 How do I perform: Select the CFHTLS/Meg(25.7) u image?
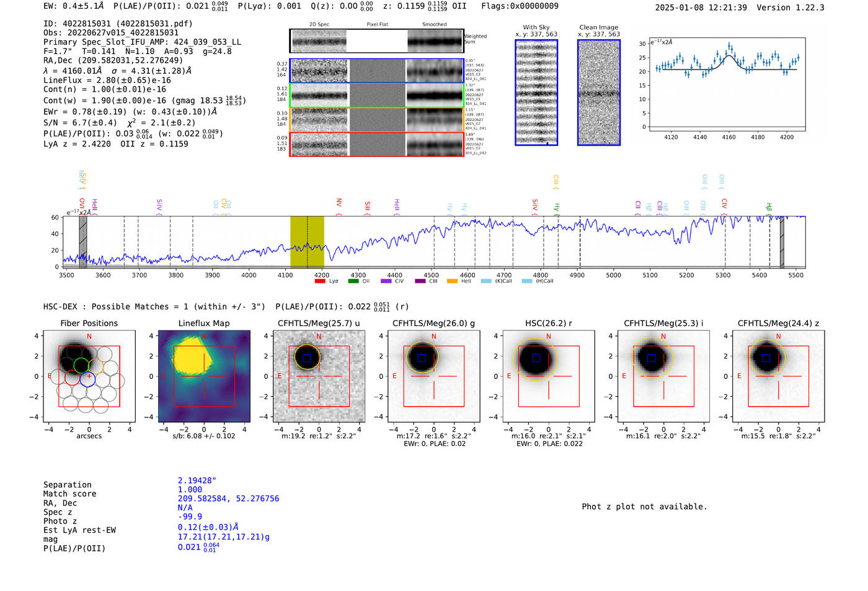click(x=319, y=376)
